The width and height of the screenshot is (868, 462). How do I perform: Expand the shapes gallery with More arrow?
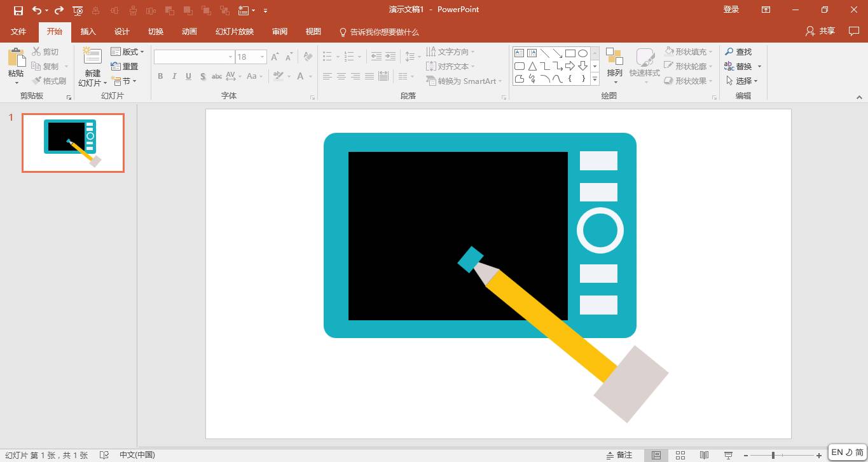595,79
